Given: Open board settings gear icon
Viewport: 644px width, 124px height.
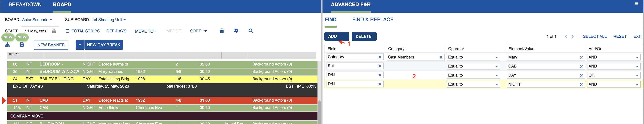Looking at the screenshot, I should tap(236, 31).
